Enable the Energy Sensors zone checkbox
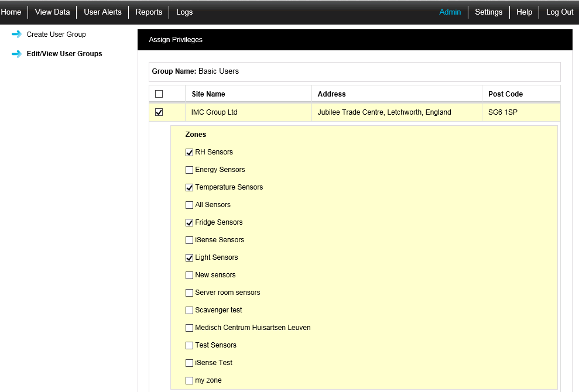 pos(189,170)
